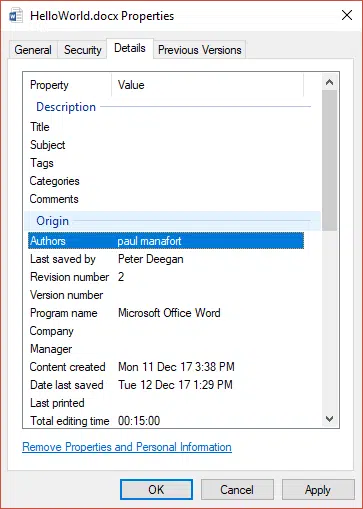Click the Apply button
Image resolution: width=363 pixels, height=509 pixels.
pos(318,490)
